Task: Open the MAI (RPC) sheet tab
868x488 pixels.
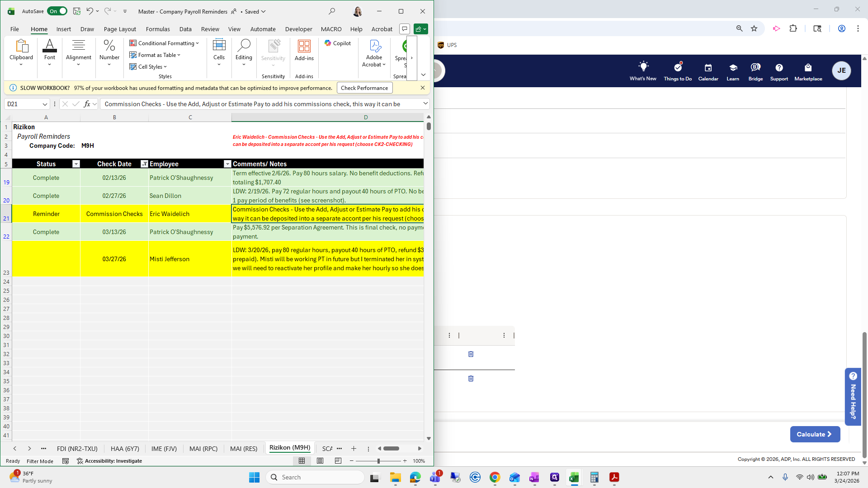Action: [x=203, y=449]
